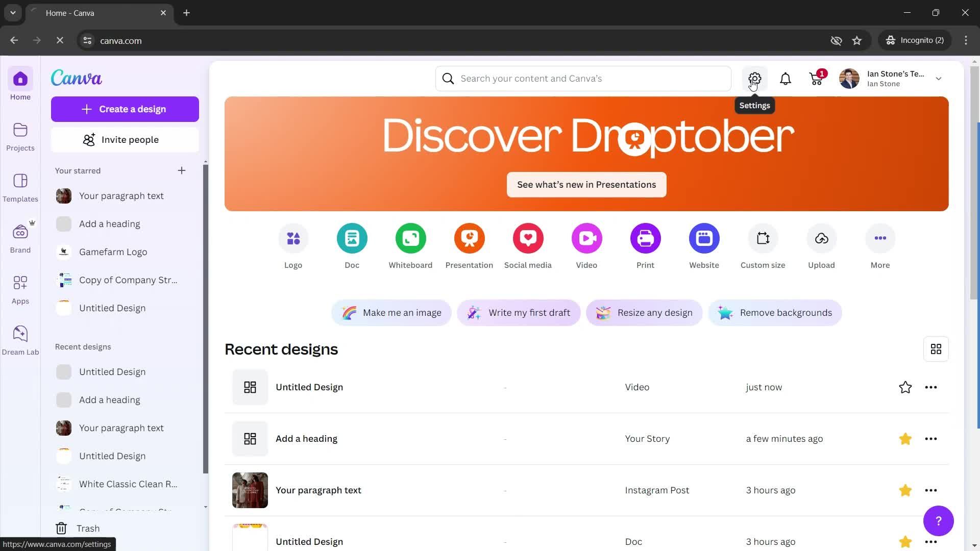Choose Custom size design
This screenshot has height=551, width=980.
click(763, 238)
